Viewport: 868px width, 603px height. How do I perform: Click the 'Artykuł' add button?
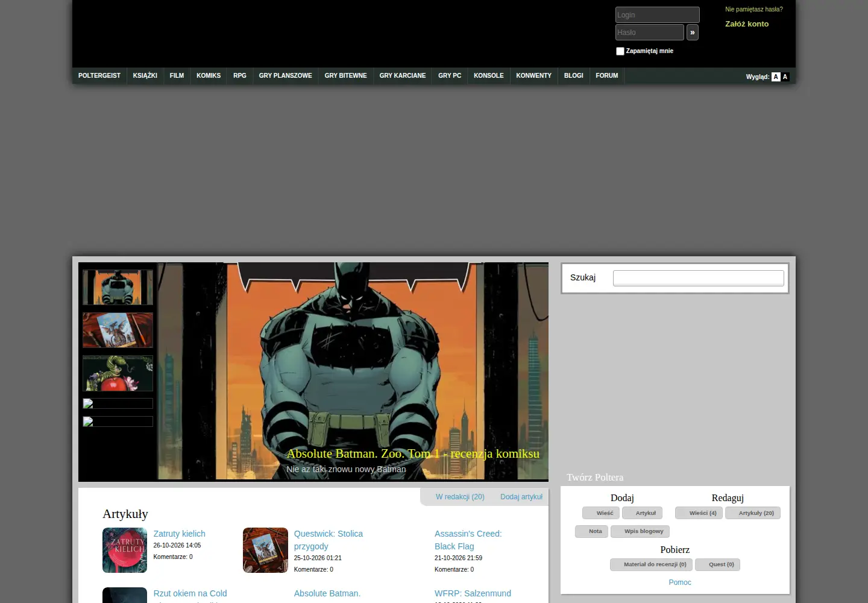coord(643,513)
